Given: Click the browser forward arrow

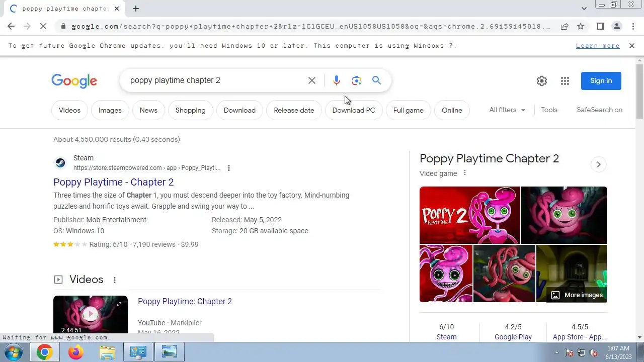Looking at the screenshot, I should tap(27, 26).
